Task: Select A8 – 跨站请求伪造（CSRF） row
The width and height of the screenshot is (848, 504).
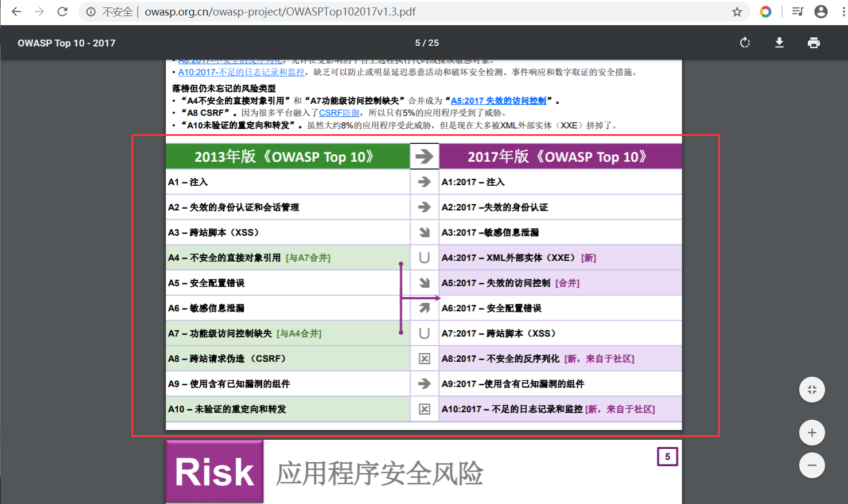Action: point(288,358)
